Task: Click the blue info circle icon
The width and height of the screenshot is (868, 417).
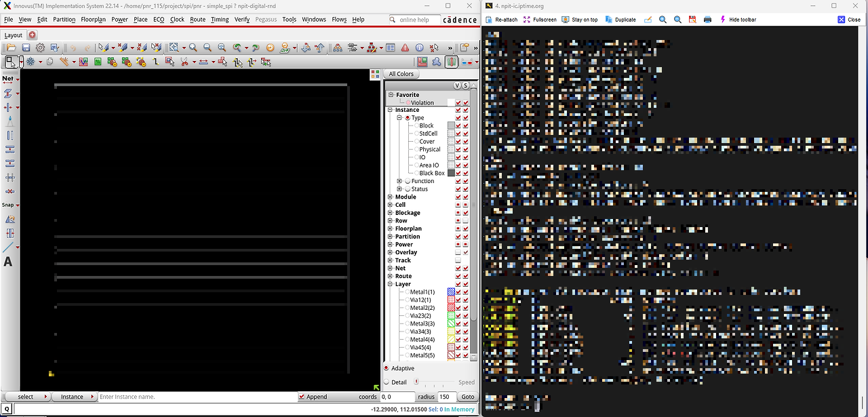Action: pyautogui.click(x=419, y=48)
